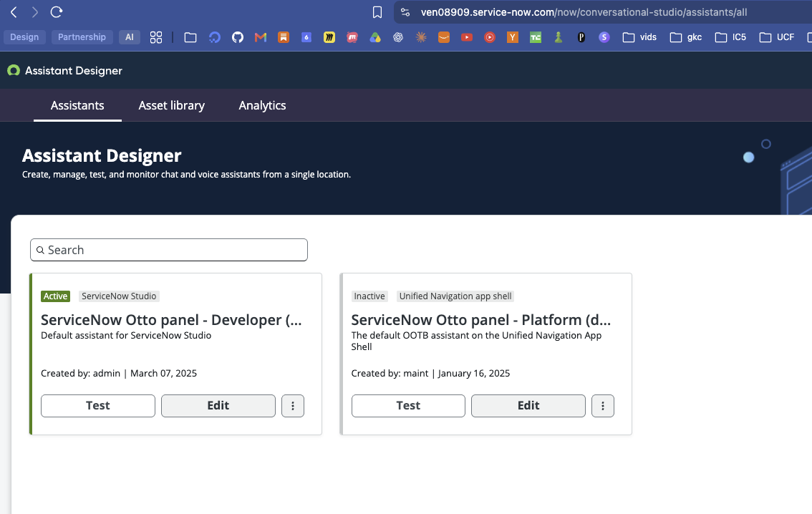Edit the ServiceNow Otto panel Developer assistant
This screenshot has height=514, width=812.
[x=218, y=406]
